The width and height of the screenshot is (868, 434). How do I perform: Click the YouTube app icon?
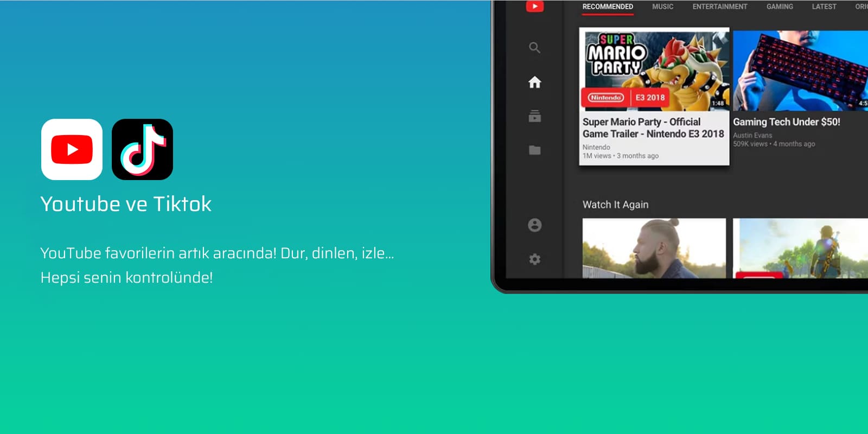(x=72, y=149)
